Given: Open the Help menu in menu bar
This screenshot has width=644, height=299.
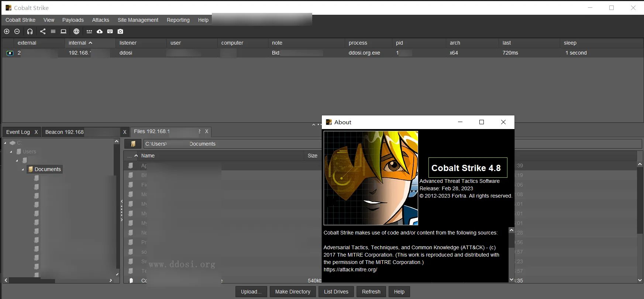Looking at the screenshot, I should 203,20.
